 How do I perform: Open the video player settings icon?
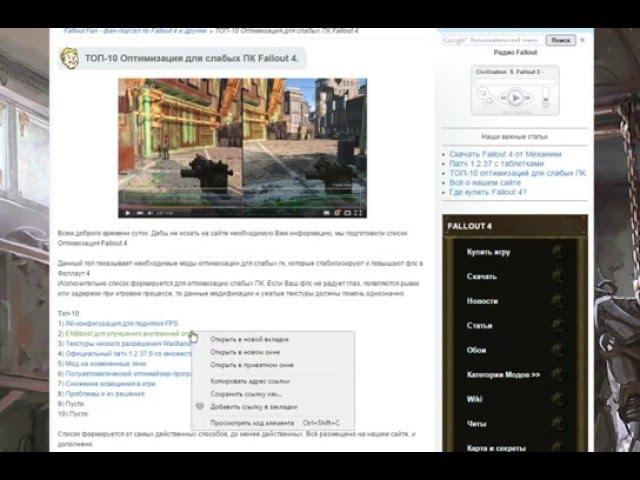point(337,213)
